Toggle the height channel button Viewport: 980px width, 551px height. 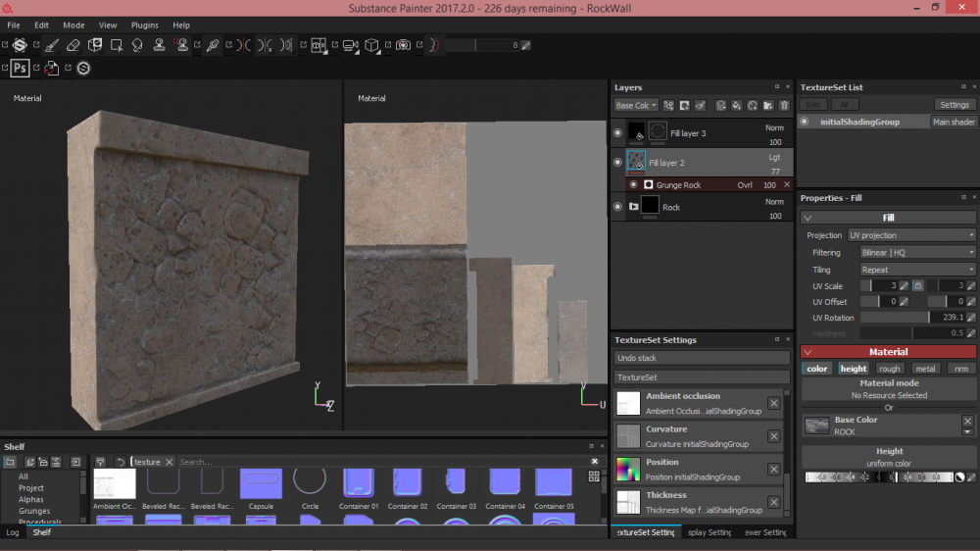[853, 369]
